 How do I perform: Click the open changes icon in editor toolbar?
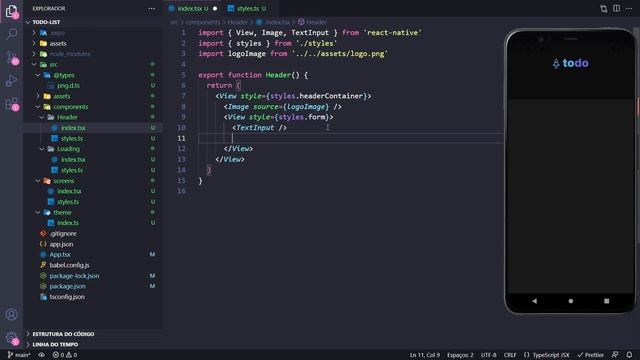coord(603,9)
